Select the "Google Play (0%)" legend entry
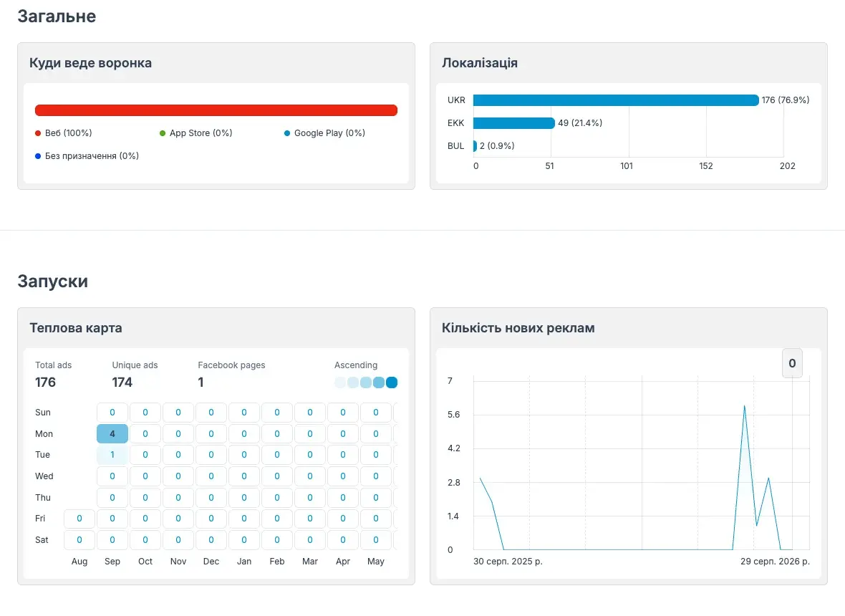The height and width of the screenshot is (616, 845). (324, 133)
